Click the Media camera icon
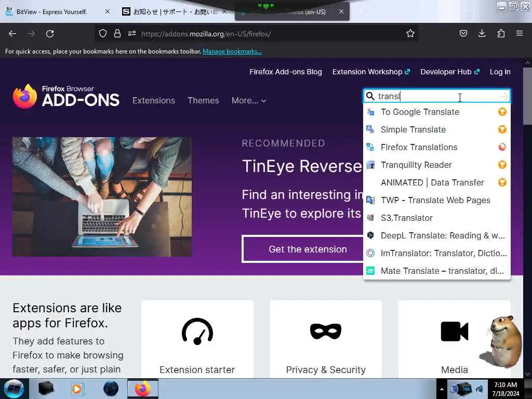532x399 pixels. 454,331
